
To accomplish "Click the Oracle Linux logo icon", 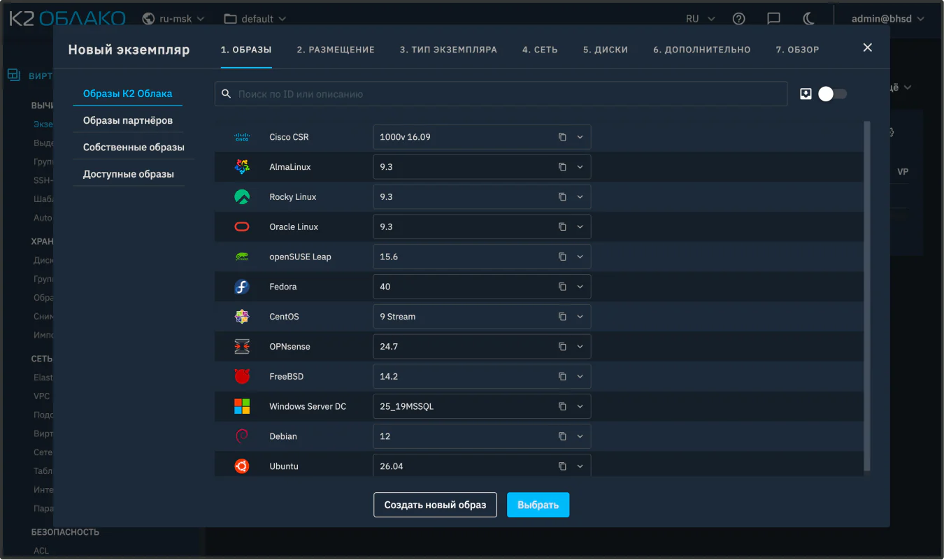I will (x=242, y=227).
